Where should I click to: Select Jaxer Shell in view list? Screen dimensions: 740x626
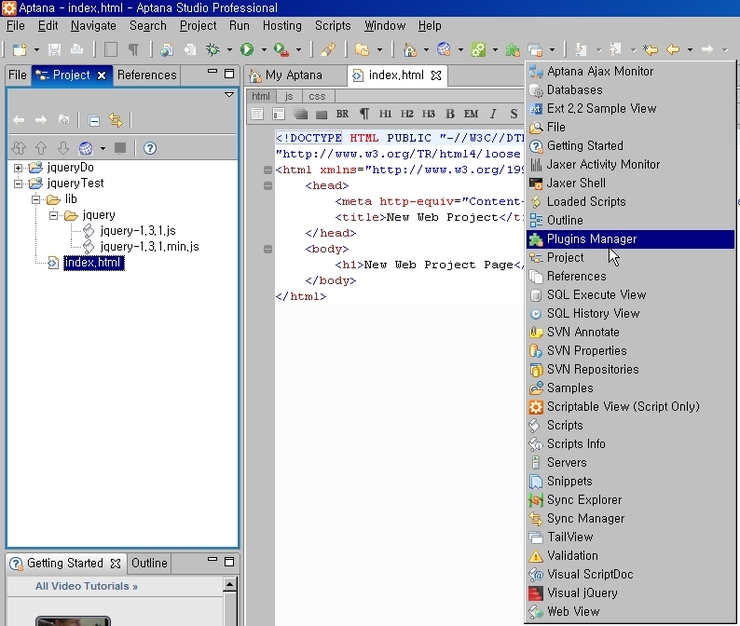[x=630, y=183]
